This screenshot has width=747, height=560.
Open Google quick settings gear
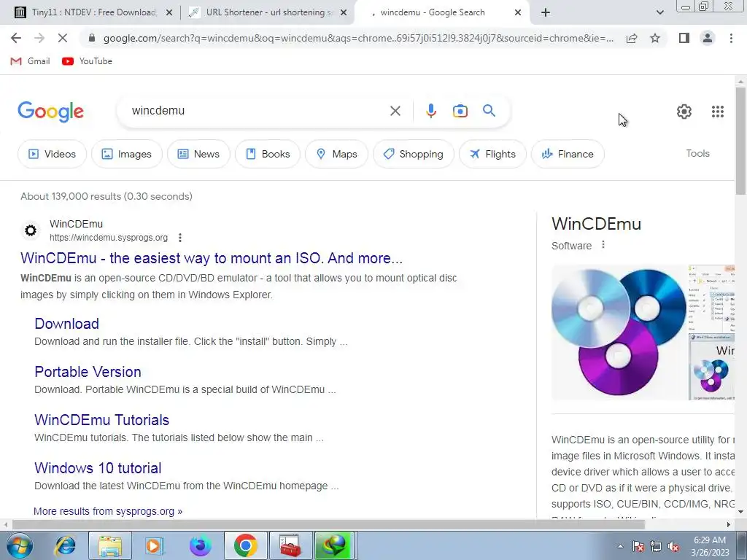[x=684, y=112]
